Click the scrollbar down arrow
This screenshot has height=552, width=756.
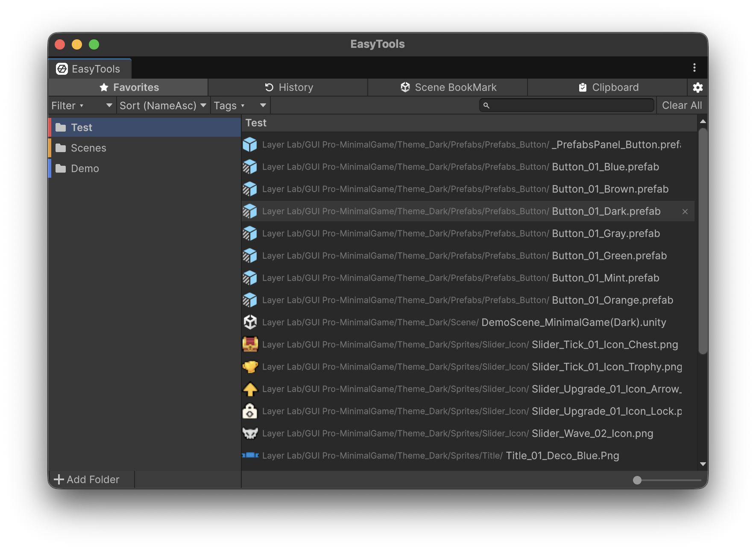(x=703, y=464)
